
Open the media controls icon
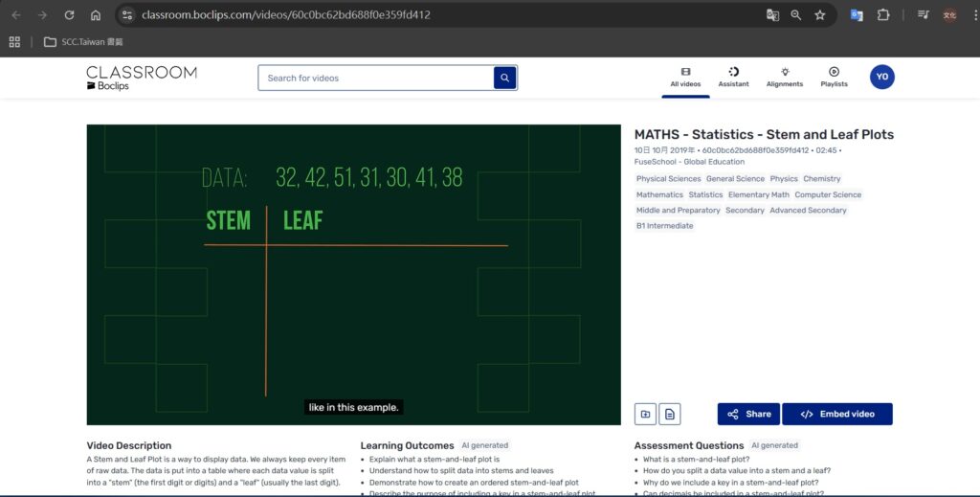(x=923, y=15)
